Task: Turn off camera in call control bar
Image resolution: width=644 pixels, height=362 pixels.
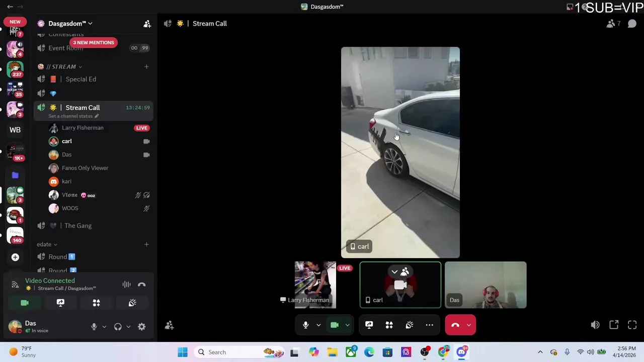Action: [335, 325]
